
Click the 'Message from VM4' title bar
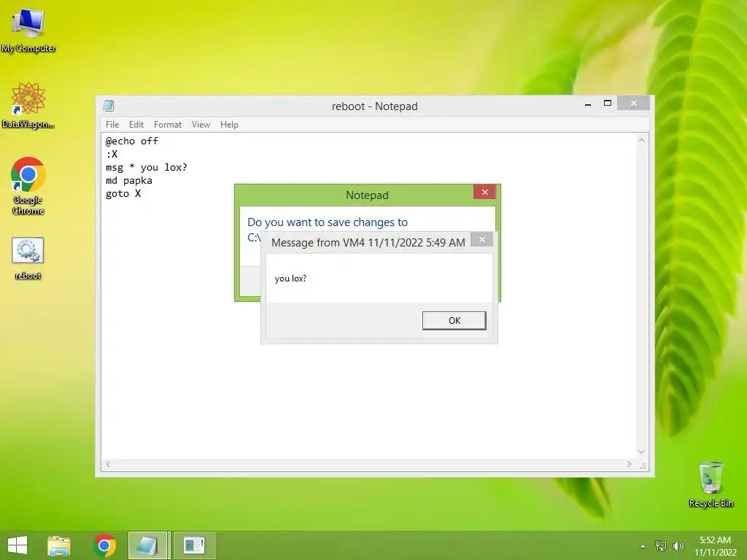(368, 242)
